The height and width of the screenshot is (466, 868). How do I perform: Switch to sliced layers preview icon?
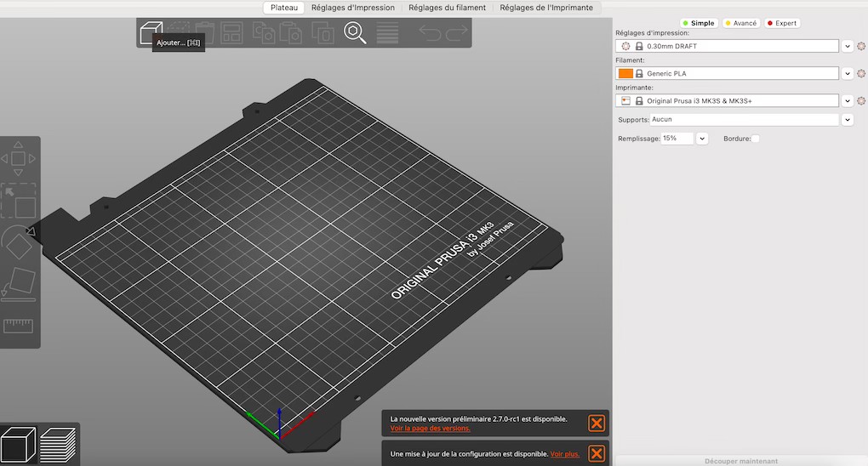click(58, 445)
